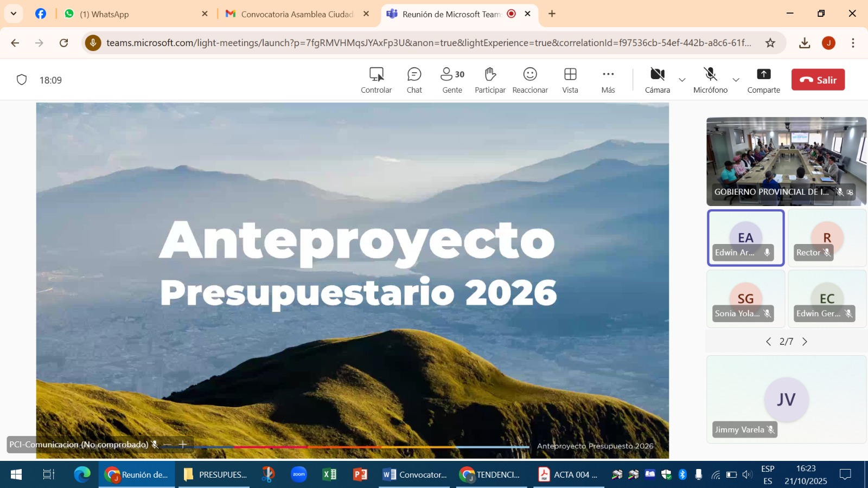
Task: Raise hand with Participar icon
Action: click(x=490, y=80)
